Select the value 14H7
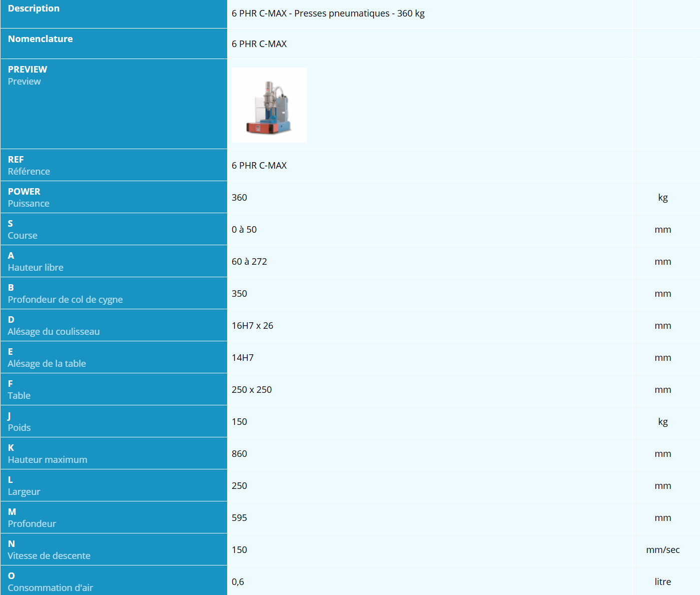This screenshot has height=595, width=700. point(243,358)
